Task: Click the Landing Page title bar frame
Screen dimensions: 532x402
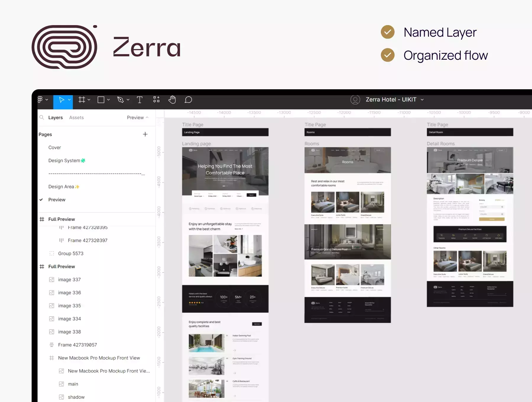Action: click(x=225, y=132)
